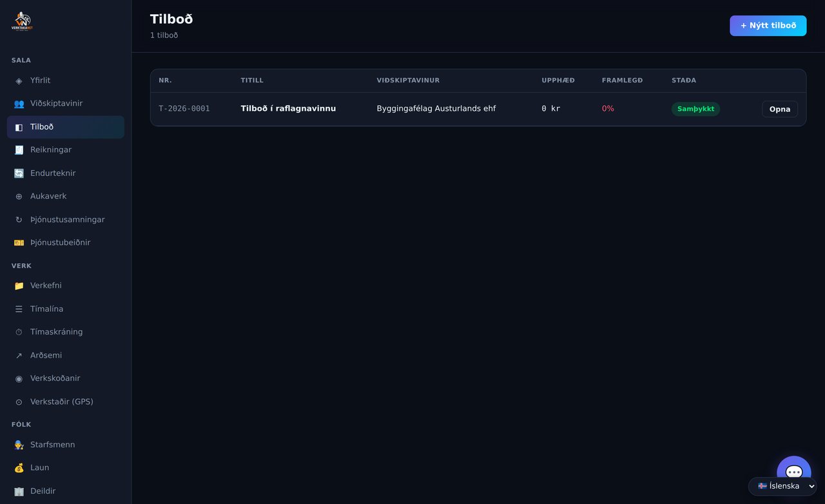The height and width of the screenshot is (504, 825).
Task: Open the chat bubble widget
Action: tap(793, 472)
